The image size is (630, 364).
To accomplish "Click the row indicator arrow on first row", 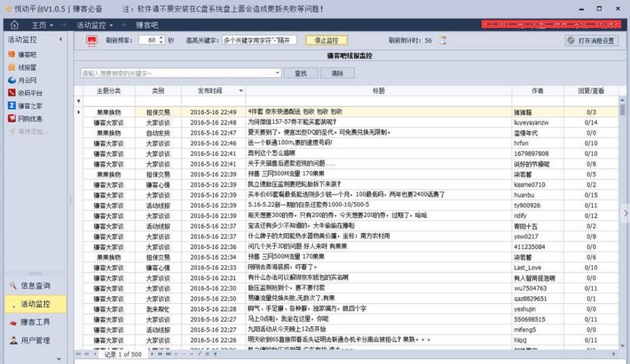I will 78,112.
